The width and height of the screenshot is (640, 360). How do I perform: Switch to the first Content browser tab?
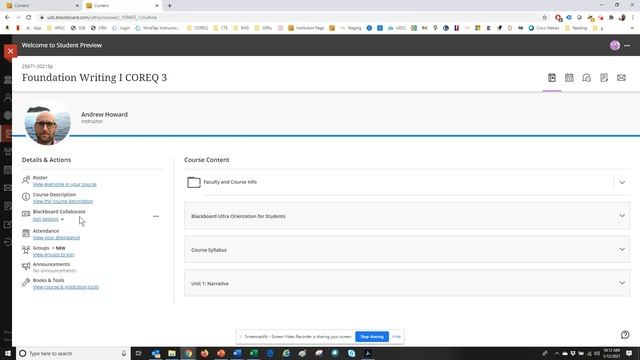tap(41, 6)
